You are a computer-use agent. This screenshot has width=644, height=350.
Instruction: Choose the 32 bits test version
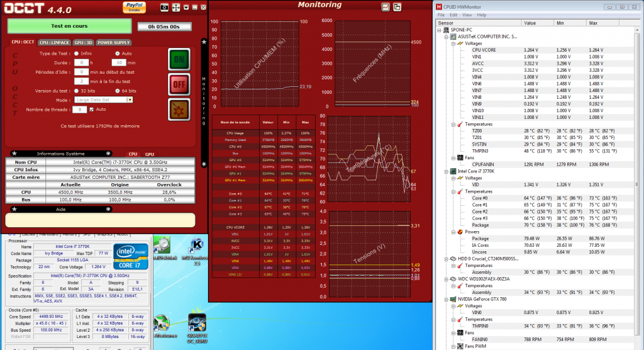[x=76, y=91]
